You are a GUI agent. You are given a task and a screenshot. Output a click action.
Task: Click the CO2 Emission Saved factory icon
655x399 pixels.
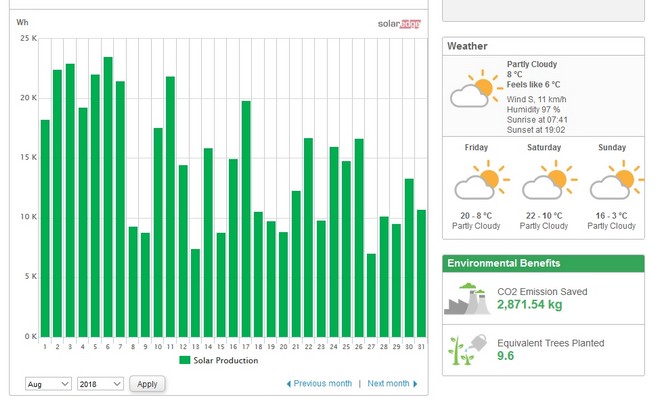[467, 299]
